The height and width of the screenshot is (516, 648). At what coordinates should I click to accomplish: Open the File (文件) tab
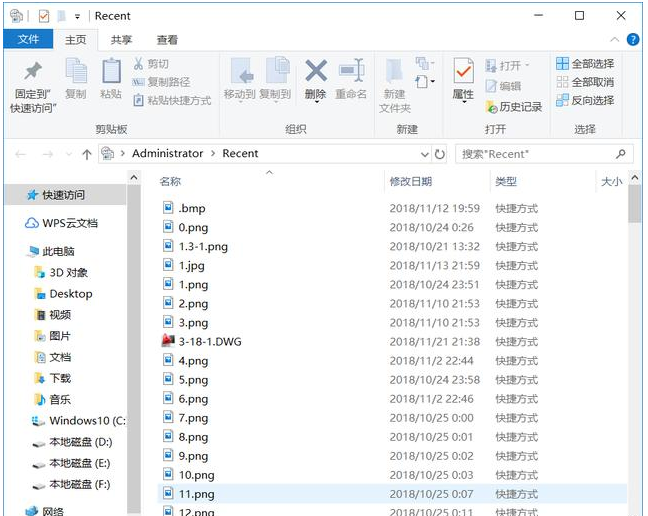click(x=28, y=39)
